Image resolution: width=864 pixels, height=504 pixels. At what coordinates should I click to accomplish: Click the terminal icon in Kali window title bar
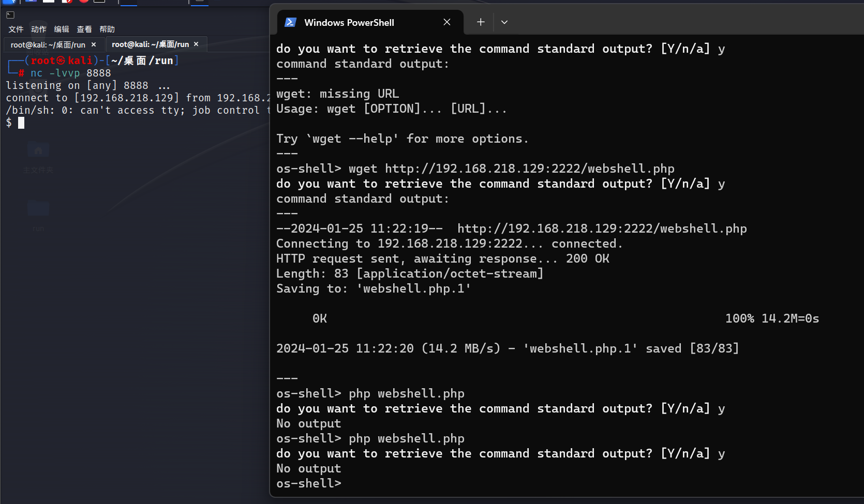10,15
